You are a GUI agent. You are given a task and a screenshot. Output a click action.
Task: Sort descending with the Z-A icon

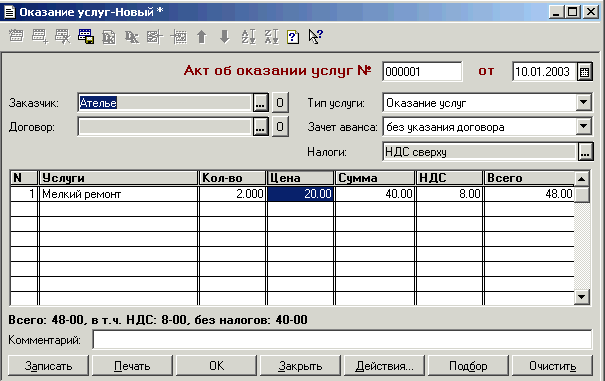(x=271, y=37)
